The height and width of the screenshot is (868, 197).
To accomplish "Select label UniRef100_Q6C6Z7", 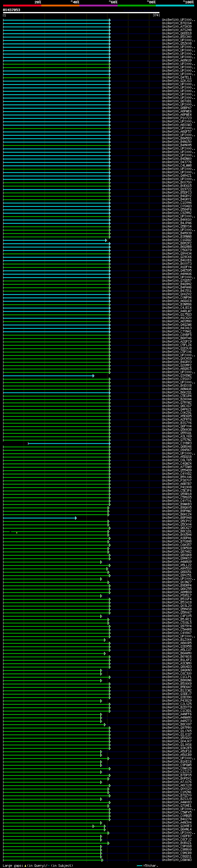I will tap(176, 528).
